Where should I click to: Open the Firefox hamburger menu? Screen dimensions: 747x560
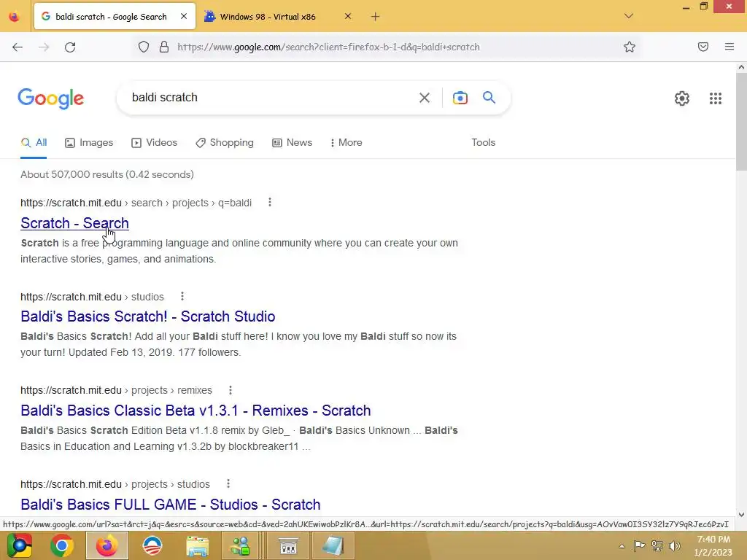tap(729, 47)
